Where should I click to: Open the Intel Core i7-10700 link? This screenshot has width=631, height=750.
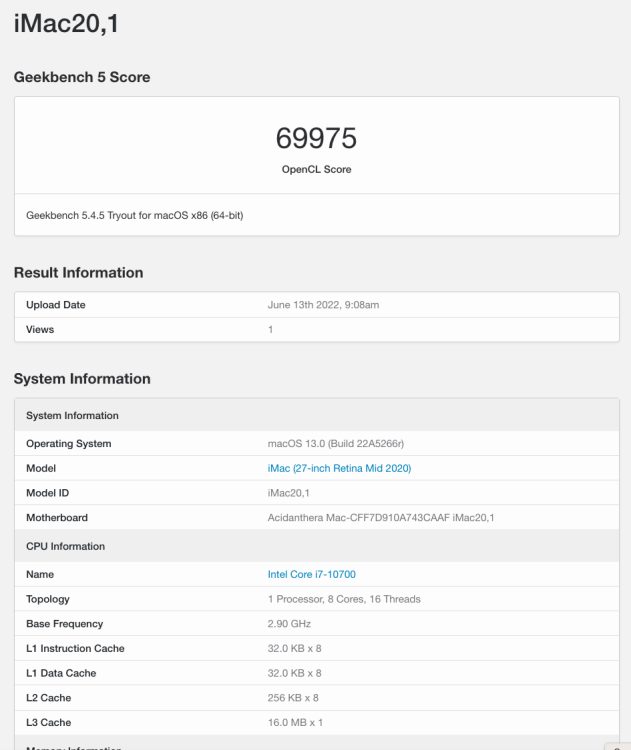311,574
